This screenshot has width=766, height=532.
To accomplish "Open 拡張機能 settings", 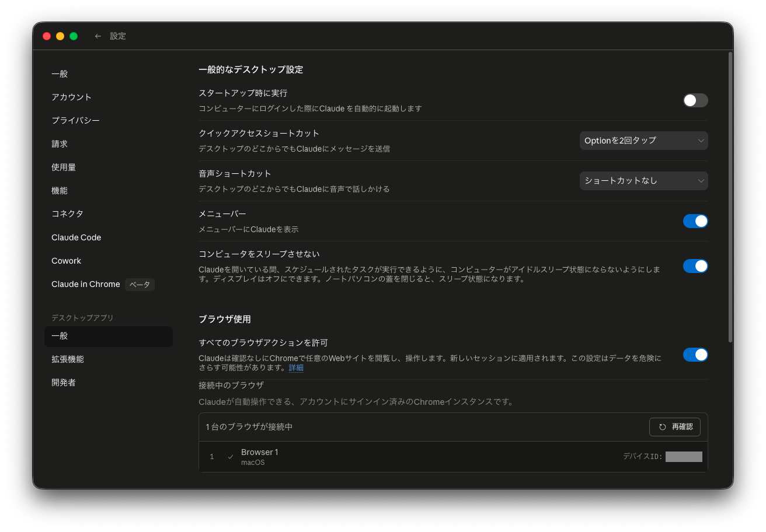I will pos(108,359).
